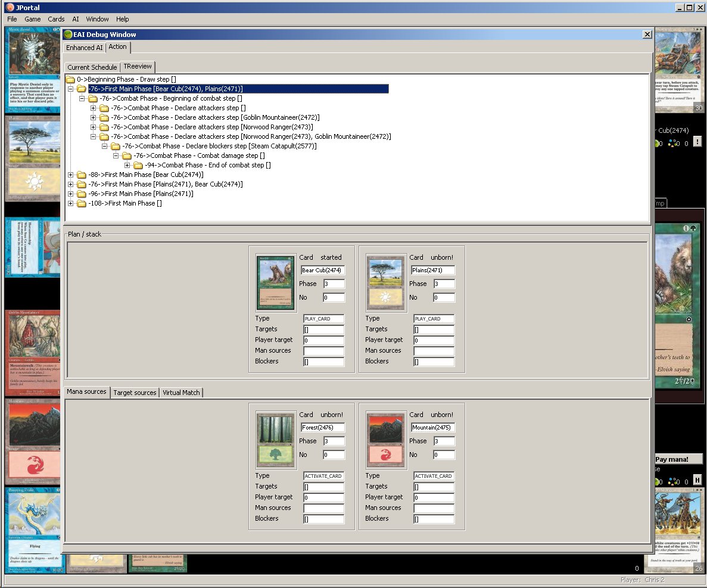The image size is (707, 588).
Task: Click folder icon of -108 First Main Phase
Action: [x=82, y=203]
